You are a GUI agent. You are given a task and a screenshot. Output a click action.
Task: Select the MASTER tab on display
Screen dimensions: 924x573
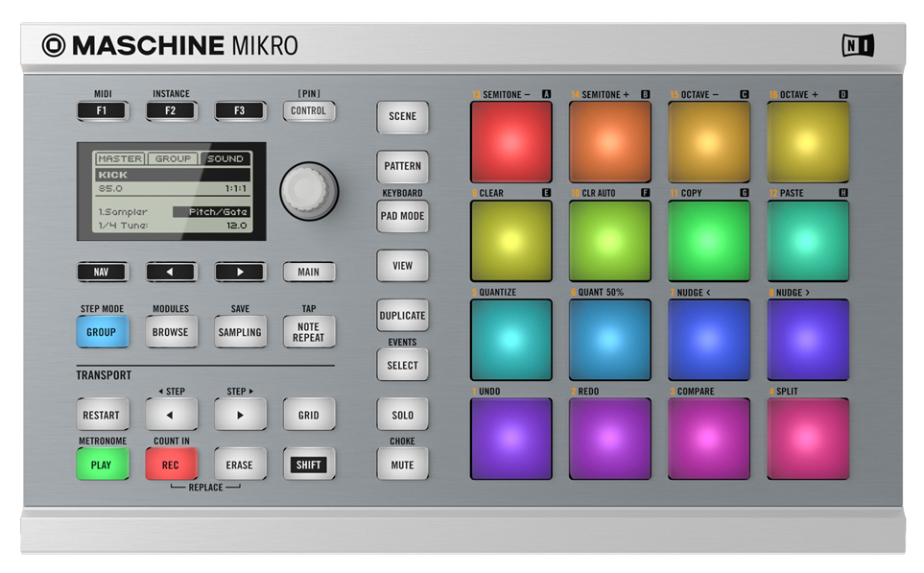pyautogui.click(x=120, y=158)
